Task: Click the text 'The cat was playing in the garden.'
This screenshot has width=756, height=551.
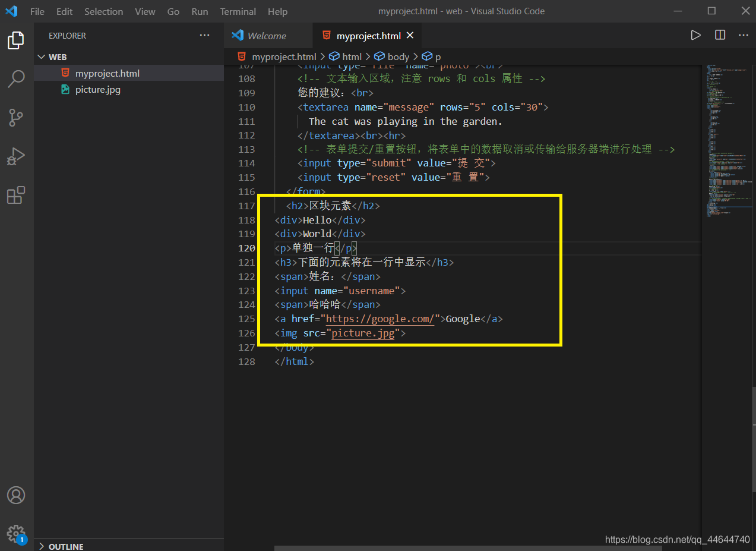Action: coord(406,121)
